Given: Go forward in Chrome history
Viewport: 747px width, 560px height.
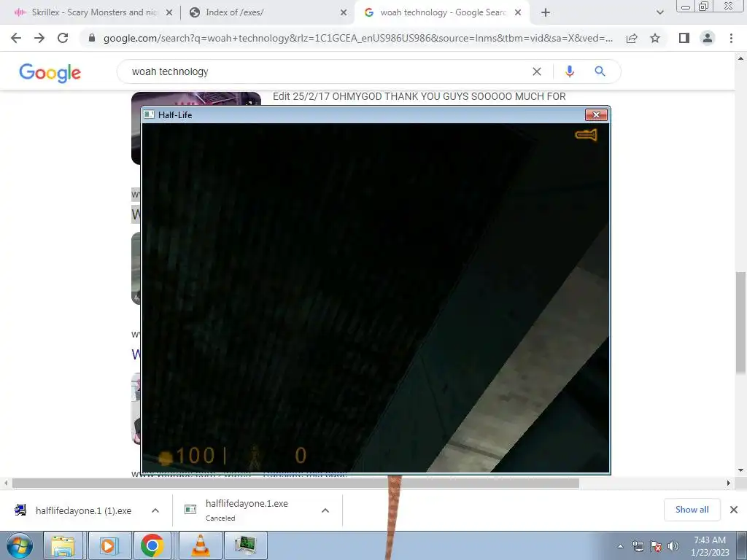Looking at the screenshot, I should pyautogui.click(x=39, y=38).
